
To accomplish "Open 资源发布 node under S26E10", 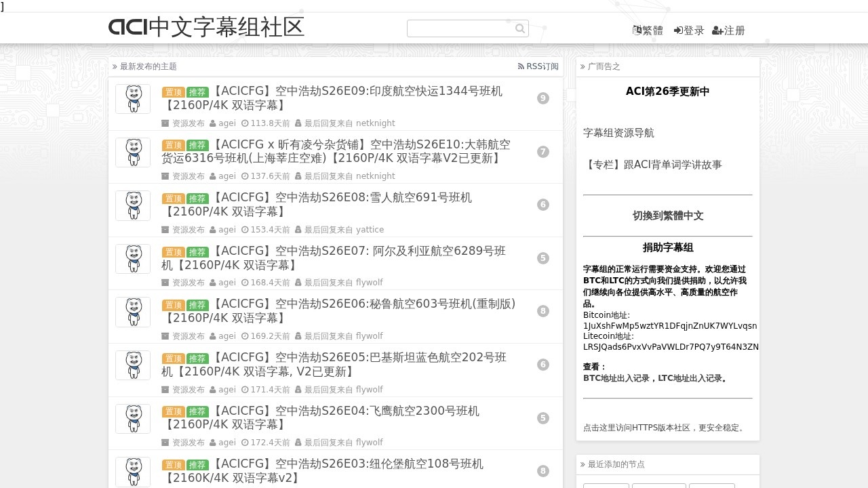I will (x=189, y=176).
